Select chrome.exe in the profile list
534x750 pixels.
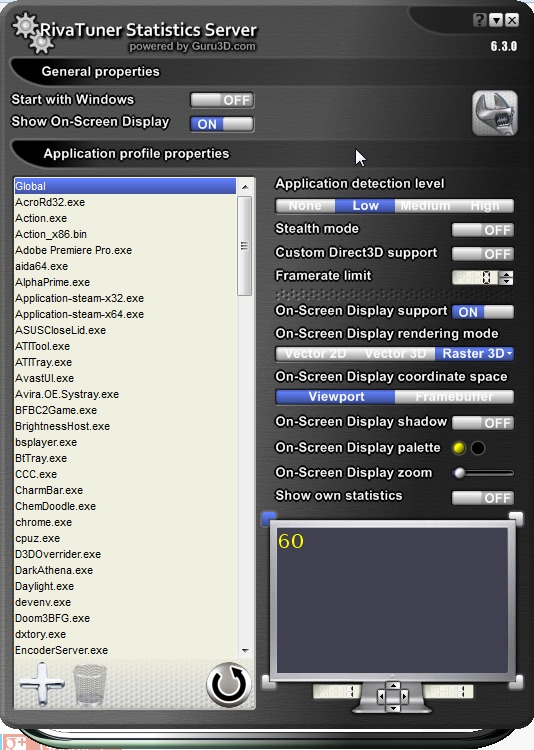click(x=44, y=522)
